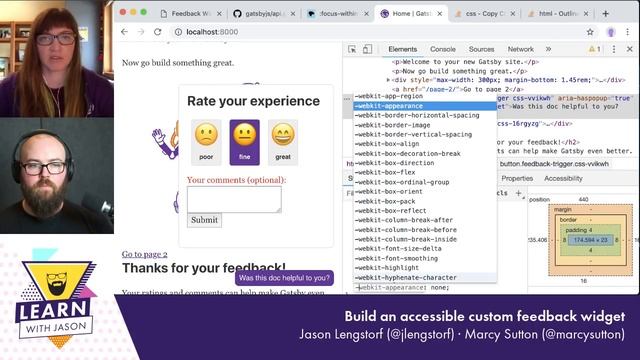
Task: Choose -webkit-box-flex suggestion
Action: pyautogui.click(x=425, y=173)
